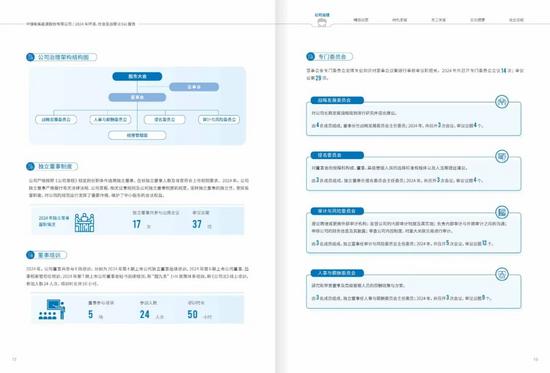The image size is (550, 373).
Task: Click the round icon next to 公司治理架构结构图 heading
Action: pos(30,57)
